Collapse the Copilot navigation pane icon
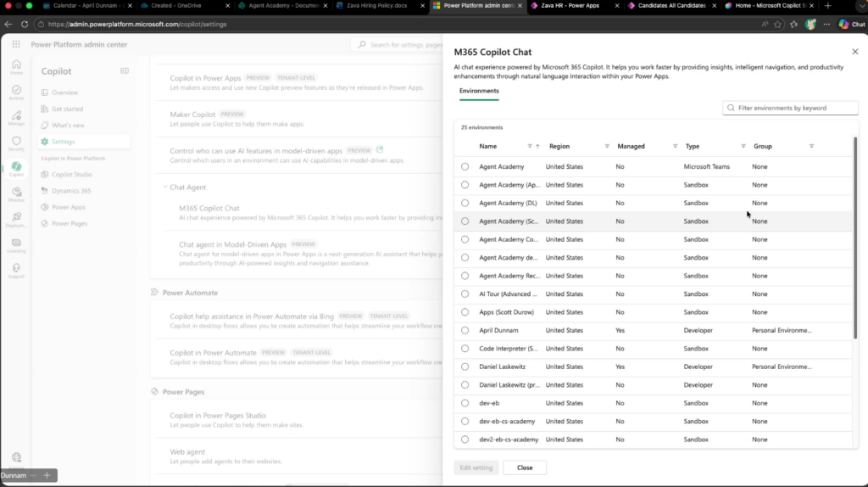Viewport: 868px width, 487px height. coord(125,71)
